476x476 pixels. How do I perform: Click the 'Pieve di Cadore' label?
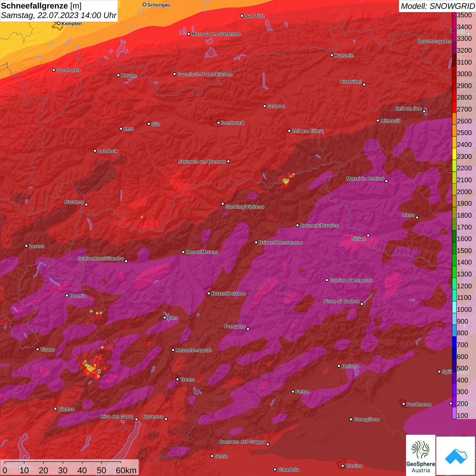pos(341,301)
